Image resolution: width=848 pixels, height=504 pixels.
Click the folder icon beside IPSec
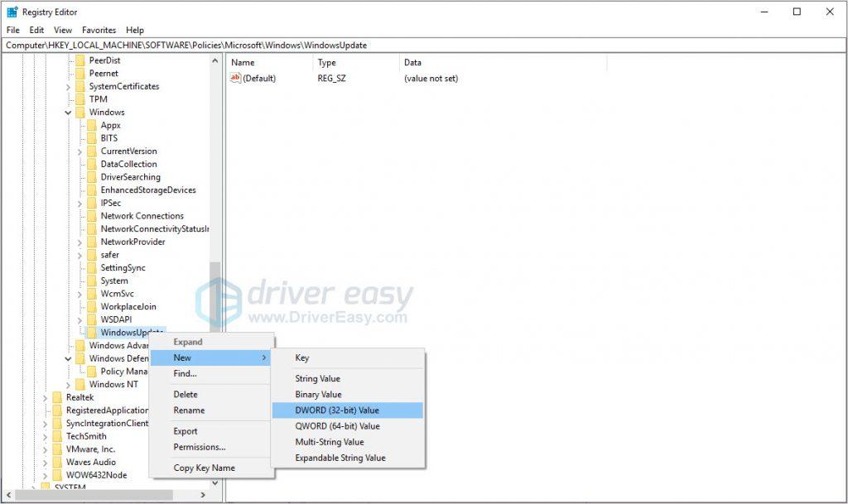coord(94,203)
